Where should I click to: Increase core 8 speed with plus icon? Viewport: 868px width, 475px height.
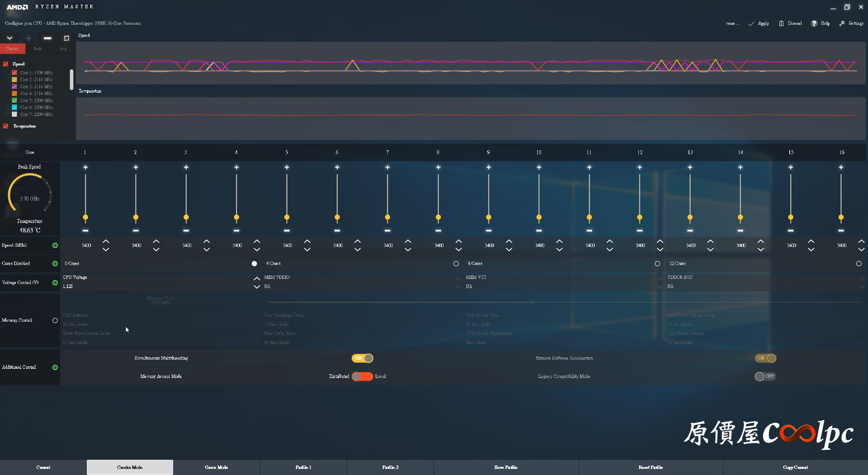tap(438, 167)
